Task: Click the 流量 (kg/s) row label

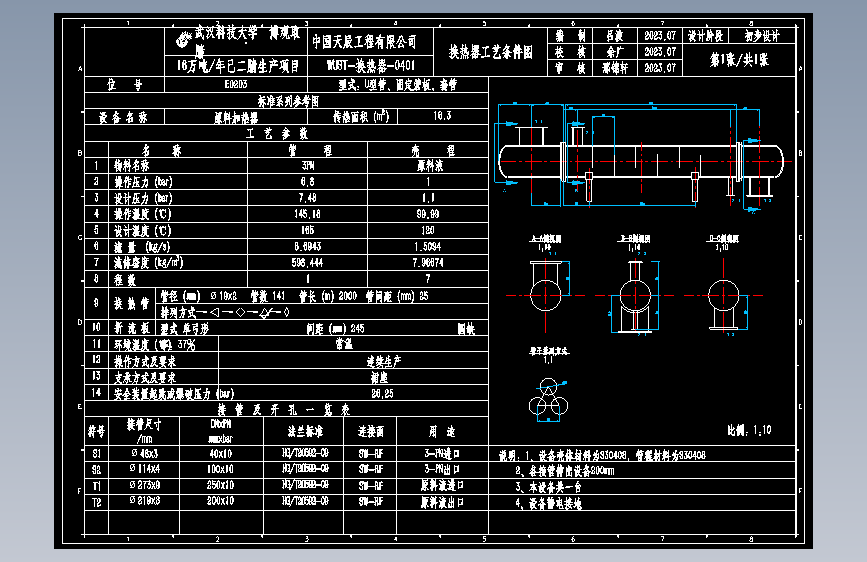Action: tap(142, 247)
